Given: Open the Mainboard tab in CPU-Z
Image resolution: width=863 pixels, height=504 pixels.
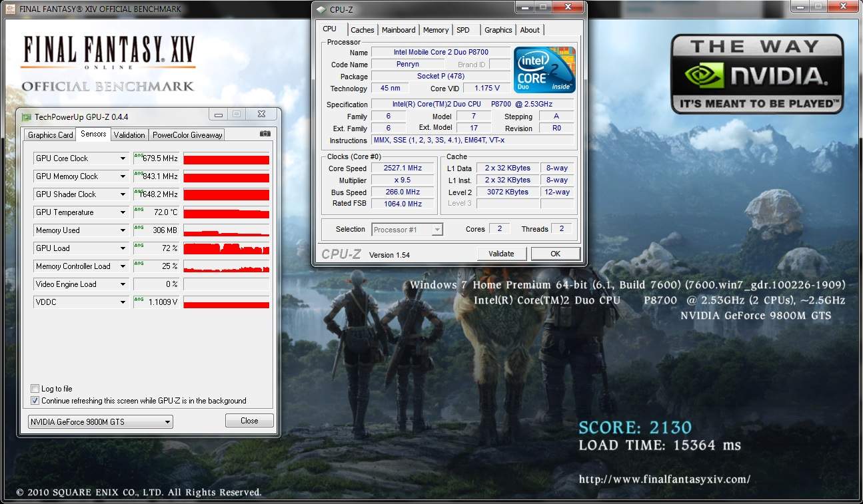Looking at the screenshot, I should pos(399,30).
